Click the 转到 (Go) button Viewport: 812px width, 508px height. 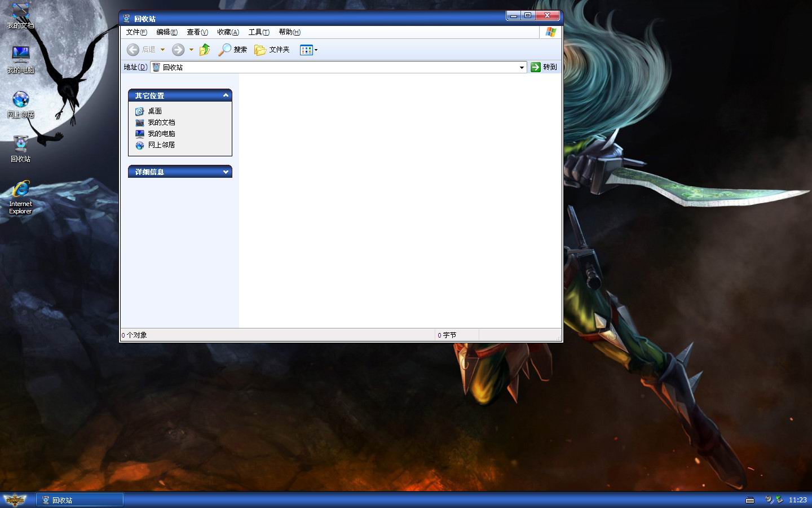[544, 67]
